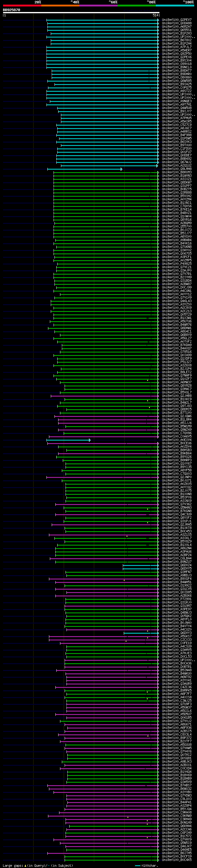197x868 pixels.
Task: Open hit UniRef100_Q2PEV7
Action: tap(177, 20)
